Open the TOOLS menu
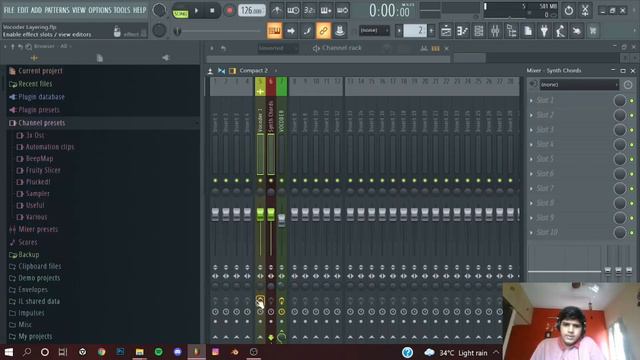Image resolution: width=640 pixels, height=360 pixels. click(x=122, y=10)
